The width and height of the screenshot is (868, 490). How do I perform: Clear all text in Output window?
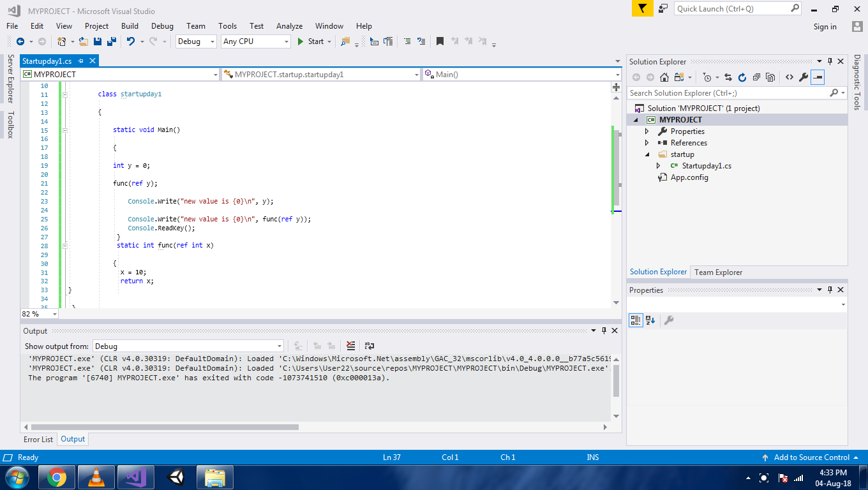point(350,346)
